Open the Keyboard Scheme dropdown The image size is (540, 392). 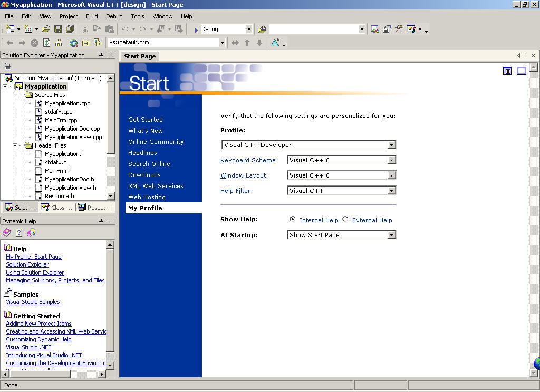pyautogui.click(x=391, y=160)
